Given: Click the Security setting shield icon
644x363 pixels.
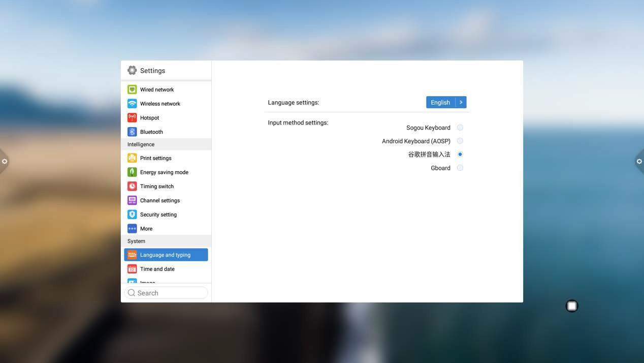Looking at the screenshot, I should tap(132, 215).
